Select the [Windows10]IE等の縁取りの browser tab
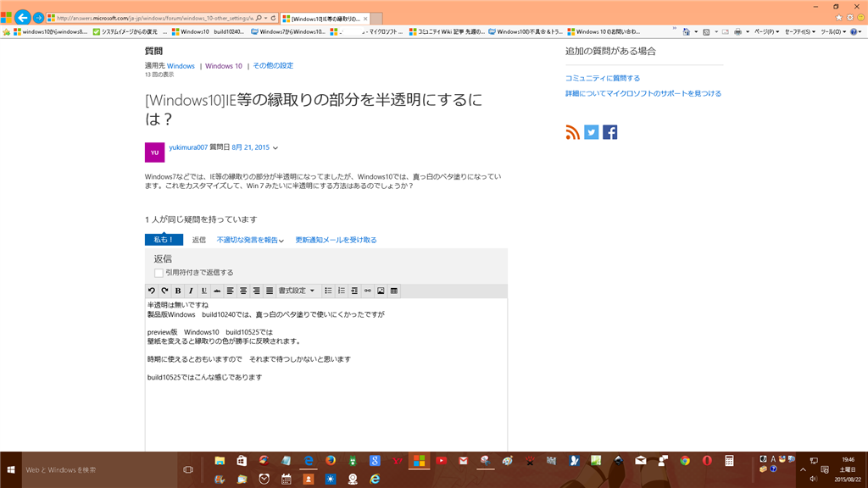Image resolution: width=868 pixels, height=488 pixels. coord(325,19)
